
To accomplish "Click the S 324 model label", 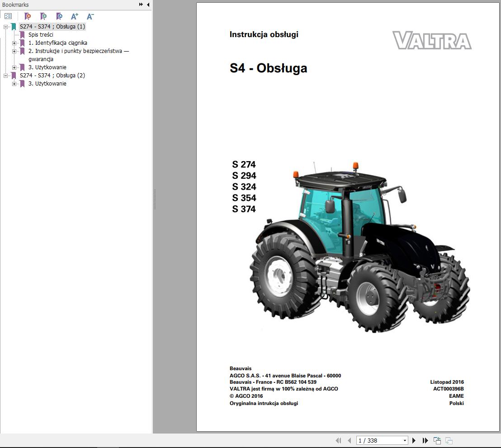I will coord(244,187).
